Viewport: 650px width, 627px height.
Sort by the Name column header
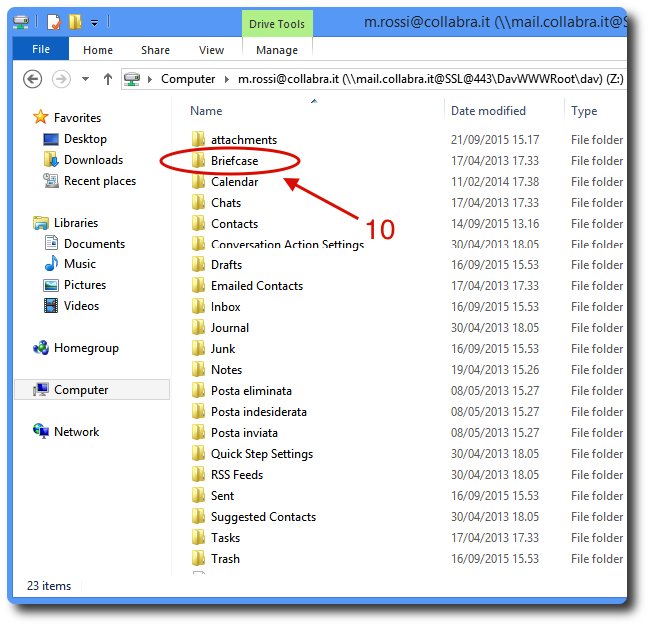pos(206,111)
